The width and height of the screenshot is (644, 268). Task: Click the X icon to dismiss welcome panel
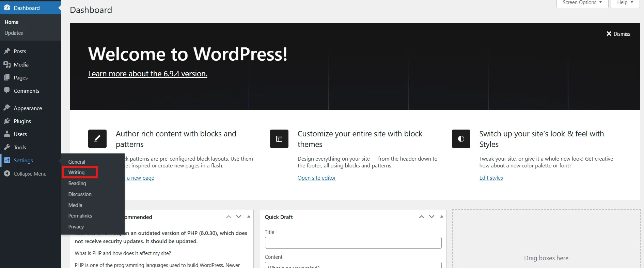point(609,34)
